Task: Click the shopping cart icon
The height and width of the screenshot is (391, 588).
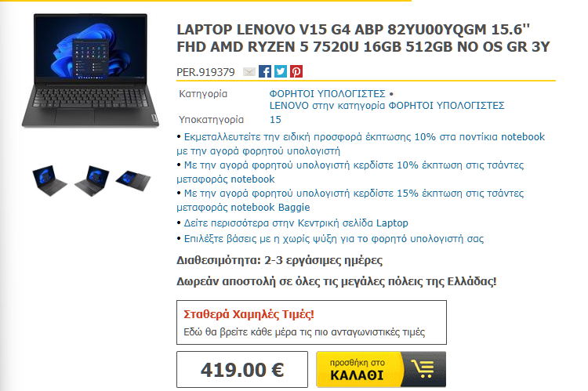Action: pos(423,369)
